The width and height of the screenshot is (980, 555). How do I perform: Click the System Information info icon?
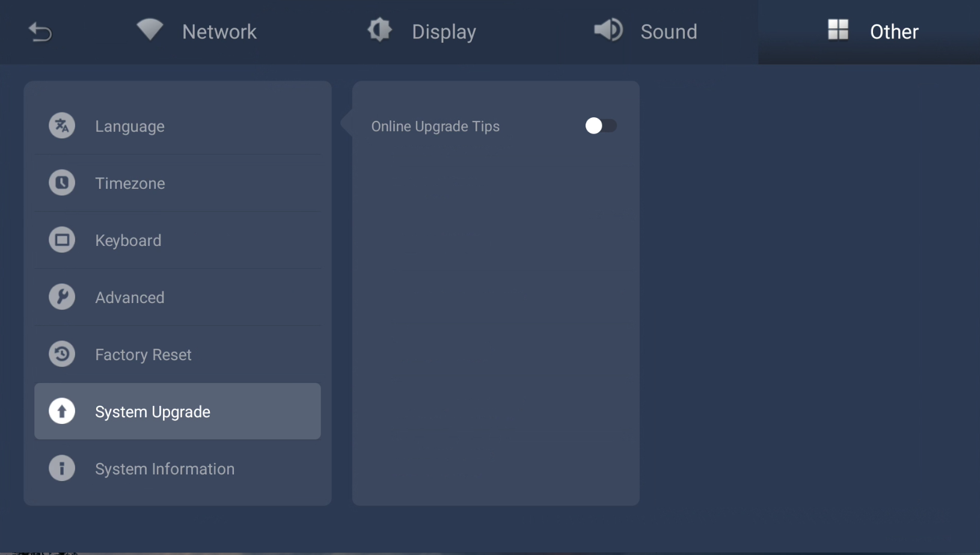coord(62,468)
